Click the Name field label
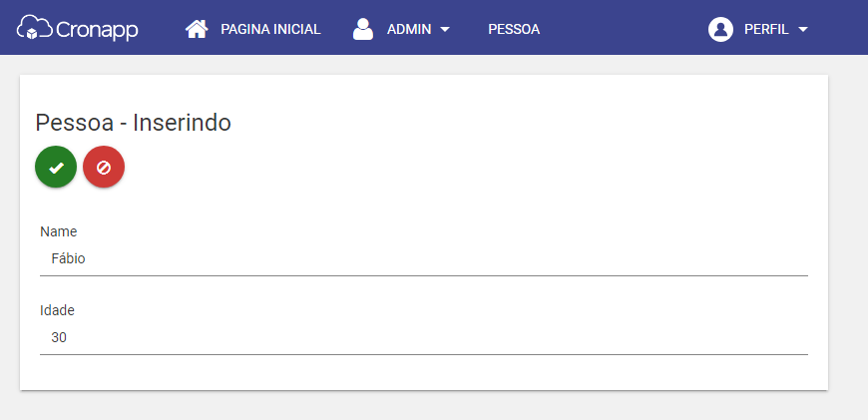 (59, 231)
